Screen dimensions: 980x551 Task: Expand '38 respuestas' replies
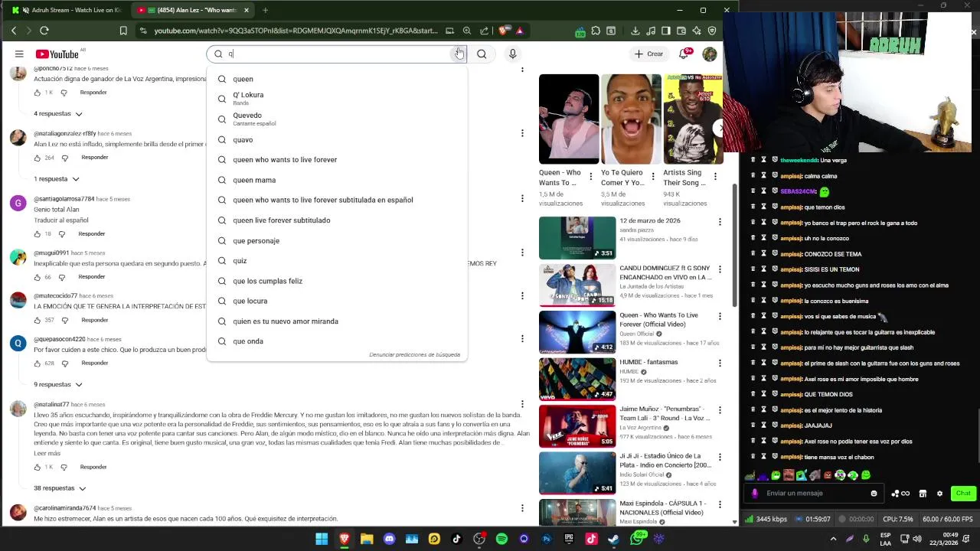point(60,487)
